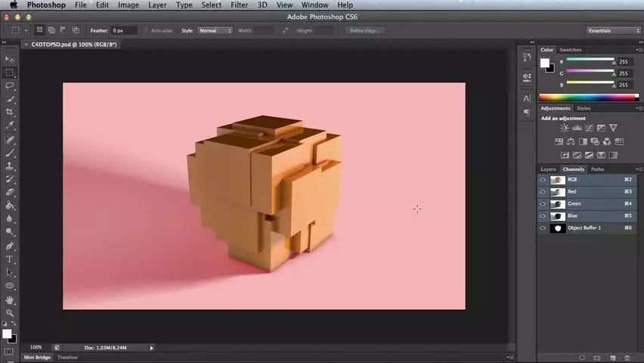Screen dimensions: 644x363
Task: Select the Hand tool
Action: pyautogui.click(x=9, y=300)
